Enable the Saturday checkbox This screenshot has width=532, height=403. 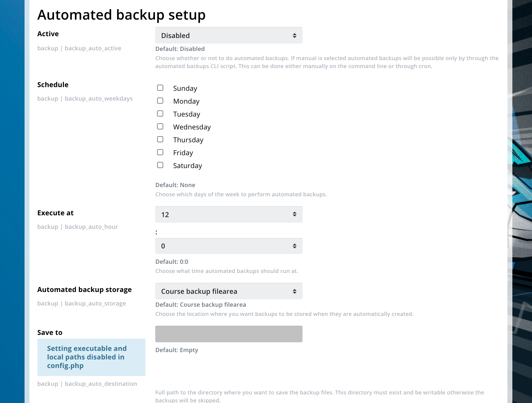pyautogui.click(x=160, y=165)
